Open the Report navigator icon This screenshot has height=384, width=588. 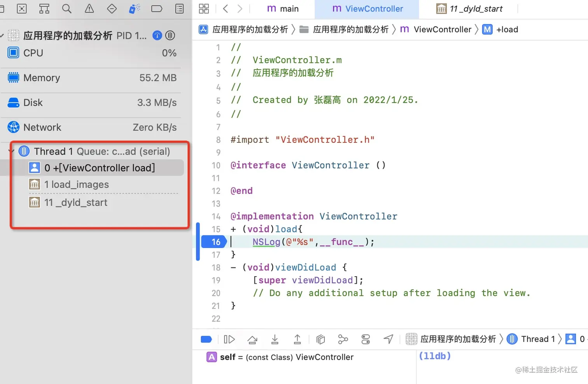coord(179,9)
